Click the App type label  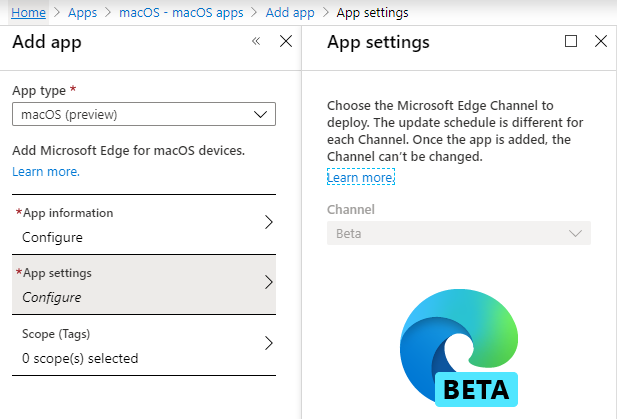[x=39, y=90]
